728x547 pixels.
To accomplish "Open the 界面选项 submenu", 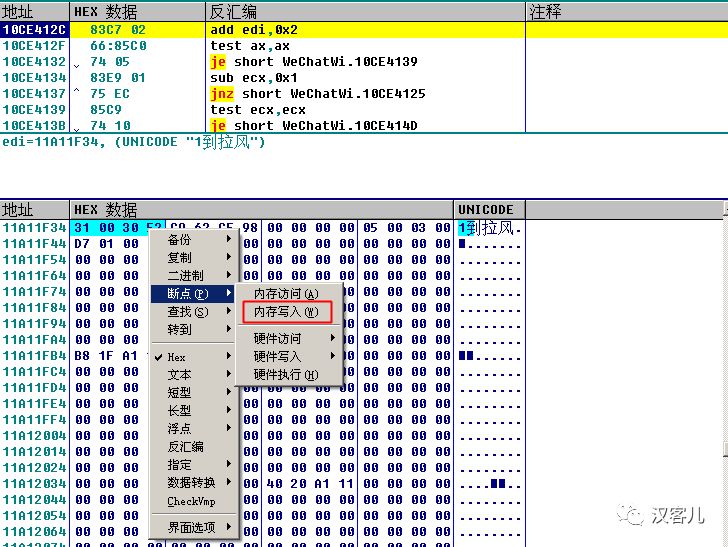I will coord(194,527).
